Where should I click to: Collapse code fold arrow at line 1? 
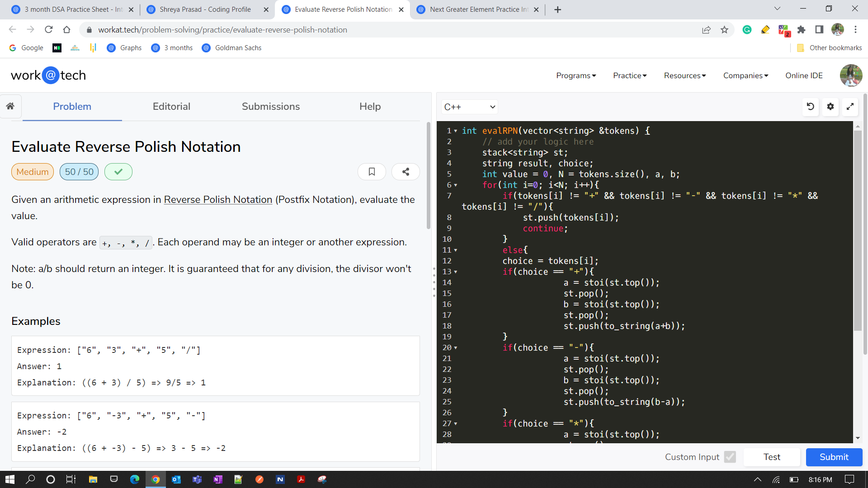[x=455, y=131]
